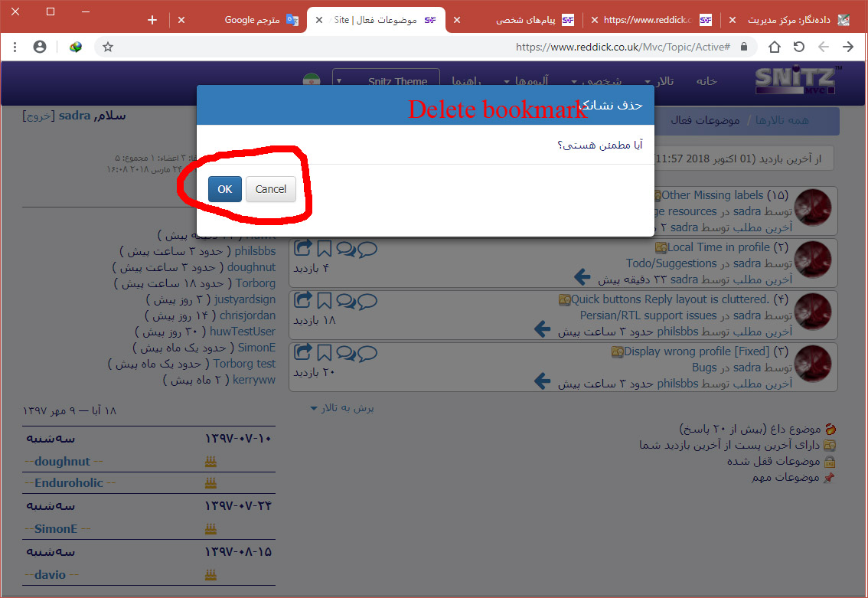Click the bookmark icon on Local Time in profile topic
The width and height of the screenshot is (868, 598).
click(324, 248)
